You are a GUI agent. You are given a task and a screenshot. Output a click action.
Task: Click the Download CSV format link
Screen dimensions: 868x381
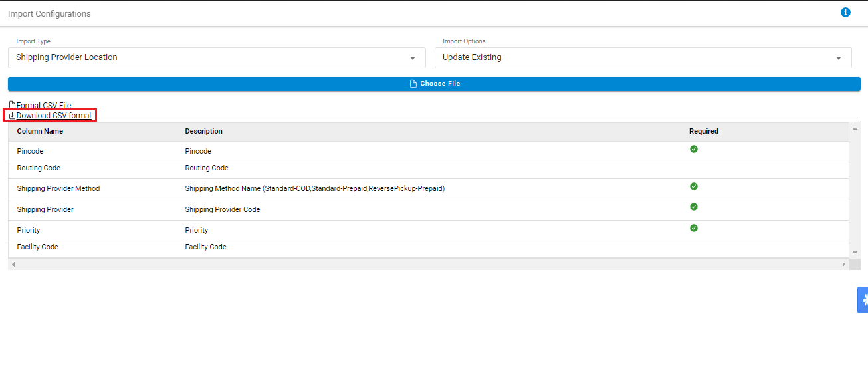54,116
